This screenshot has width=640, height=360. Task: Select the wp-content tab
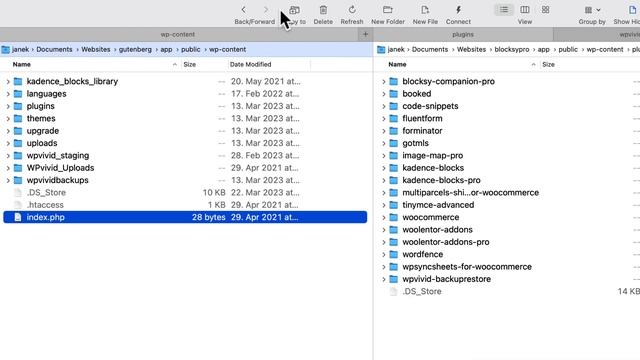coord(178,34)
